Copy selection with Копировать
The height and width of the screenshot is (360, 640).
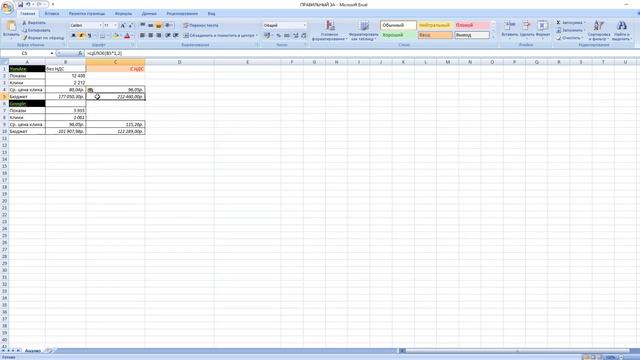pyautogui.click(x=36, y=30)
